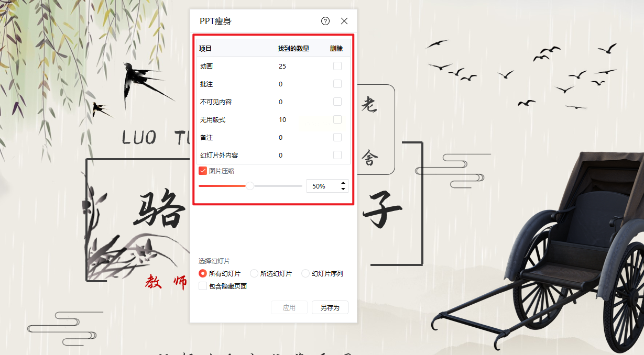
Task: Click the 另存为 button
Action: [330, 307]
